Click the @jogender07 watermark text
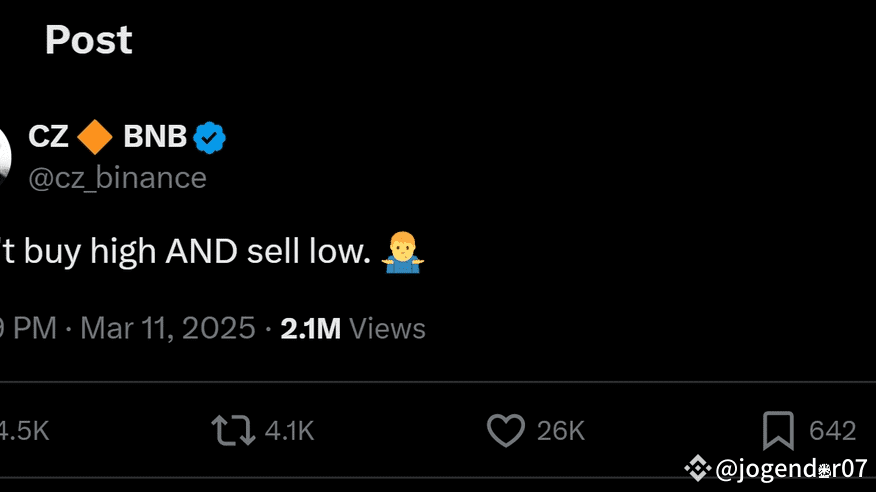 (x=791, y=468)
